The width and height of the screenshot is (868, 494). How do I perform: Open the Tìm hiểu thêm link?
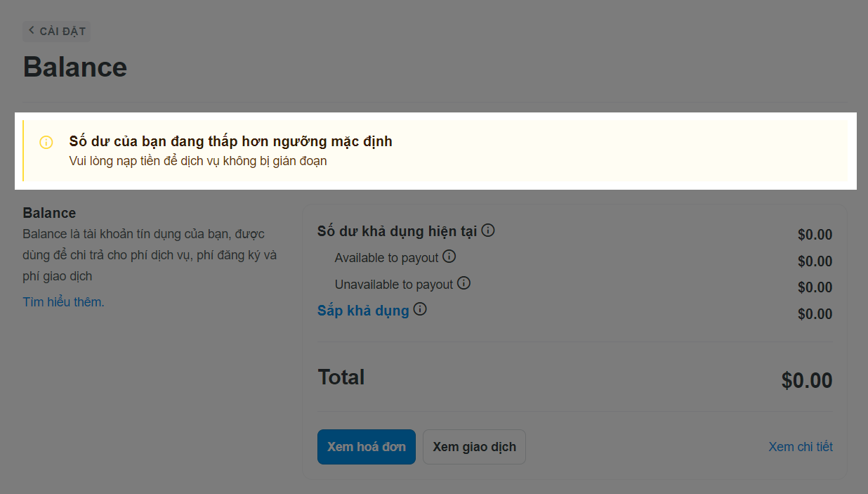pyautogui.click(x=63, y=302)
